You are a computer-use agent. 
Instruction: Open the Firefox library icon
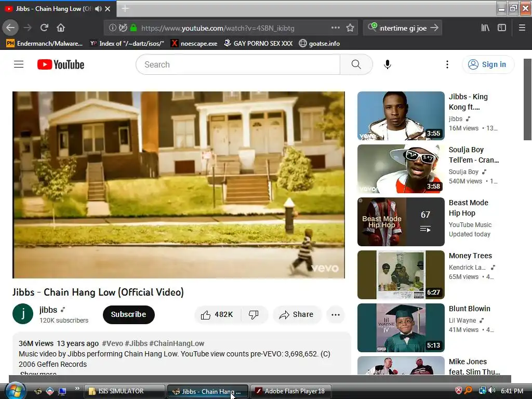click(x=485, y=28)
